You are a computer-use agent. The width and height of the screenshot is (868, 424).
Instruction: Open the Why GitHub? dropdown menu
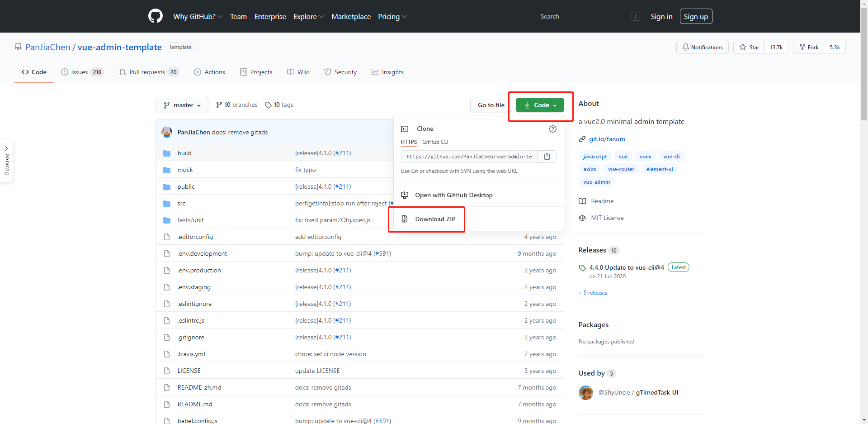(x=198, y=16)
